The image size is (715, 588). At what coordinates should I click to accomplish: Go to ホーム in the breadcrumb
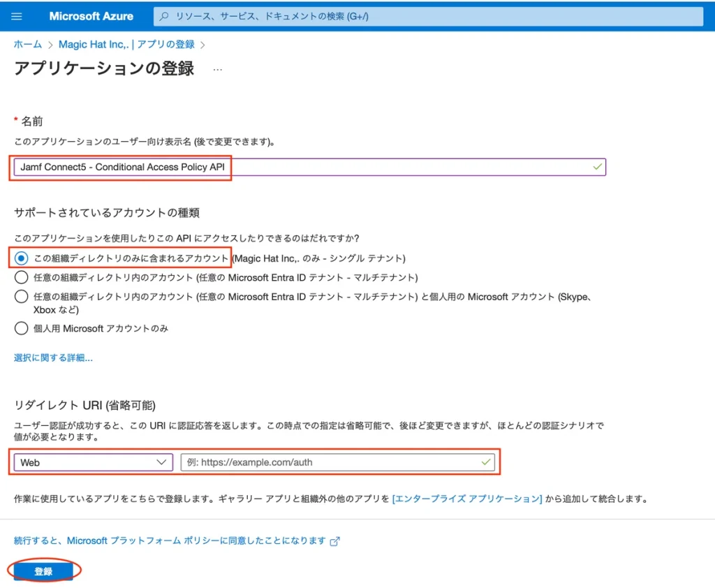click(28, 44)
